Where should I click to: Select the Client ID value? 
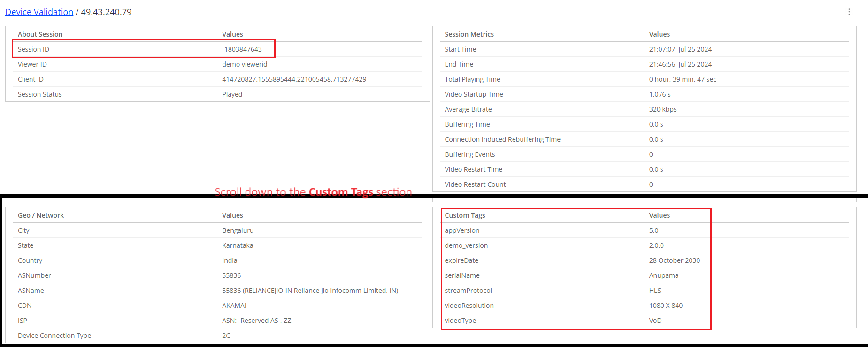tap(294, 79)
